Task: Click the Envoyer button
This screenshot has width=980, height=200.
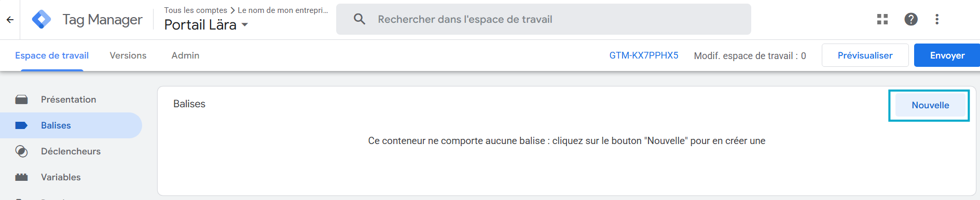Action: point(947,55)
